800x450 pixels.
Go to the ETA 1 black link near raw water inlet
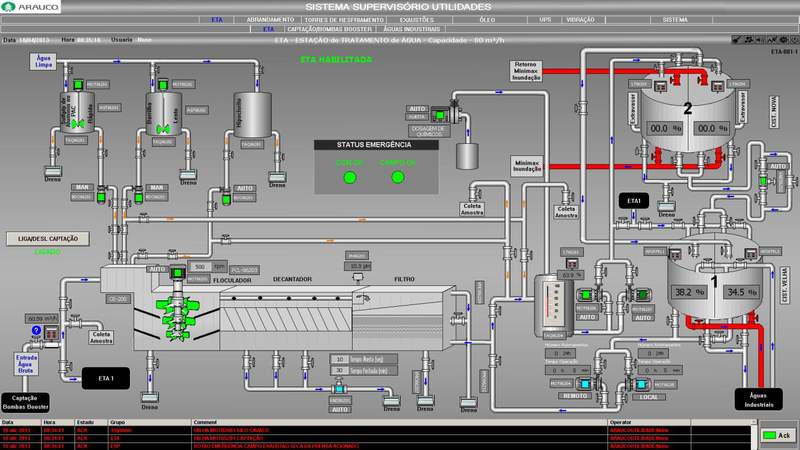[106, 378]
